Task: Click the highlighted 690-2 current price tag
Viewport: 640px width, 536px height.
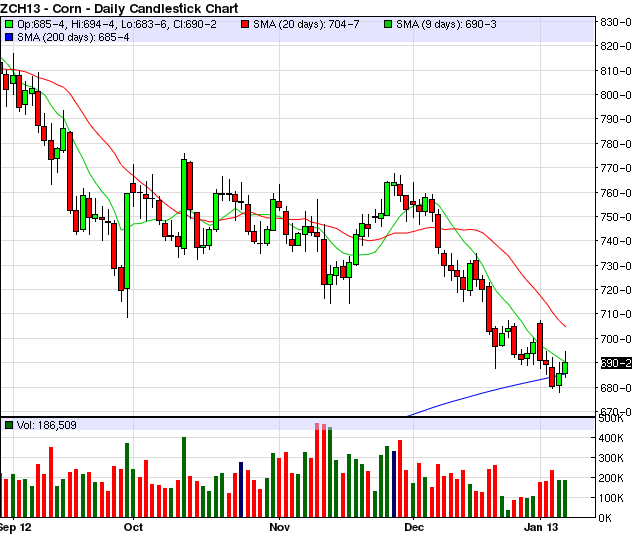Action: [616, 363]
